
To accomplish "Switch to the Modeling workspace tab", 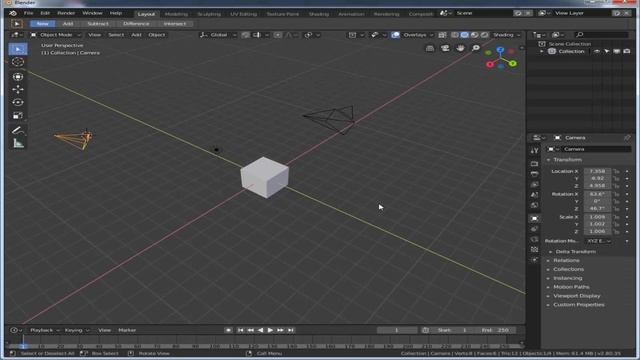I will point(176,14).
